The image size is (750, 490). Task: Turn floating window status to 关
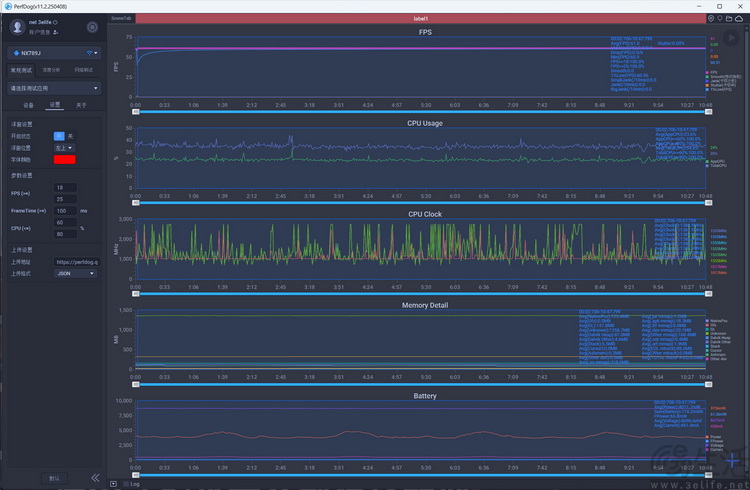pos(70,136)
